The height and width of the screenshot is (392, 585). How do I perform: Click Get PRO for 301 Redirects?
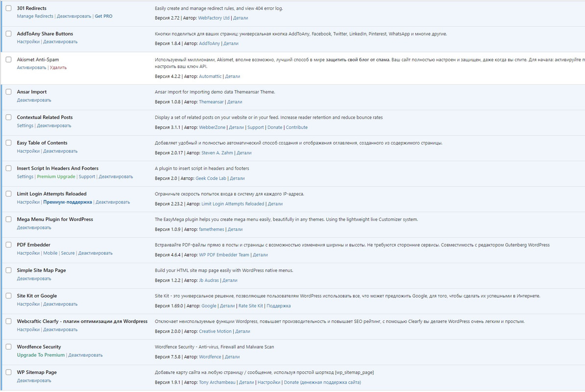click(103, 16)
